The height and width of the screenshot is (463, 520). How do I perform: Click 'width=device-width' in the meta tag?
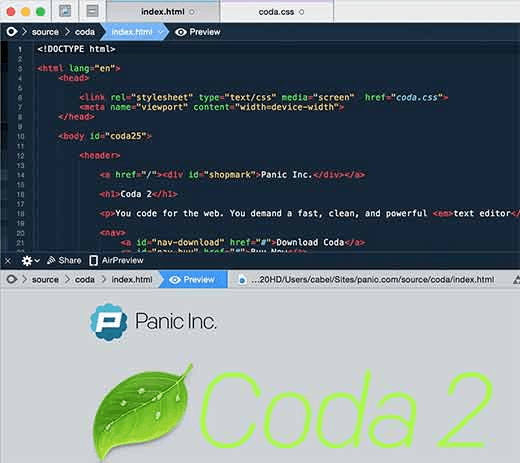pyautogui.click(x=287, y=107)
